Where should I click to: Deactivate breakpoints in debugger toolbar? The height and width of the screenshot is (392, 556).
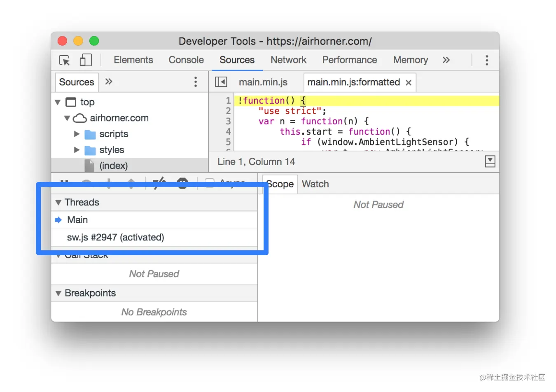[x=159, y=183]
